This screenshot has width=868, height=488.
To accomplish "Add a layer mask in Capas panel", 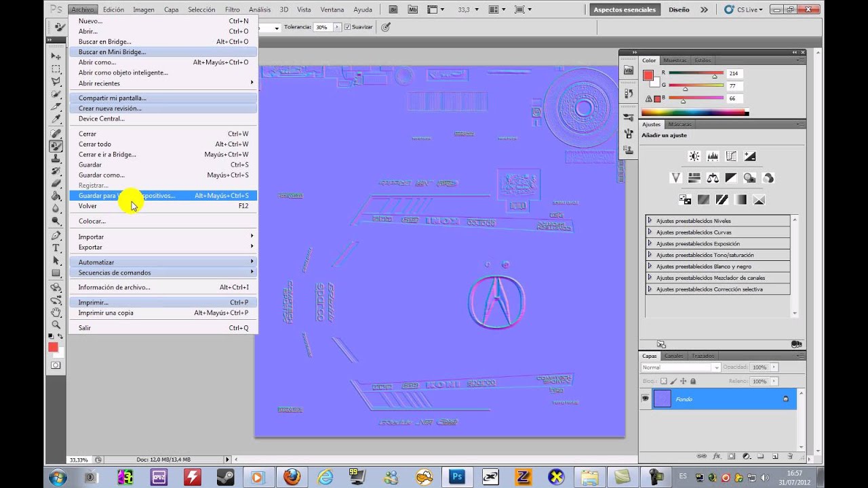I will pos(731,456).
